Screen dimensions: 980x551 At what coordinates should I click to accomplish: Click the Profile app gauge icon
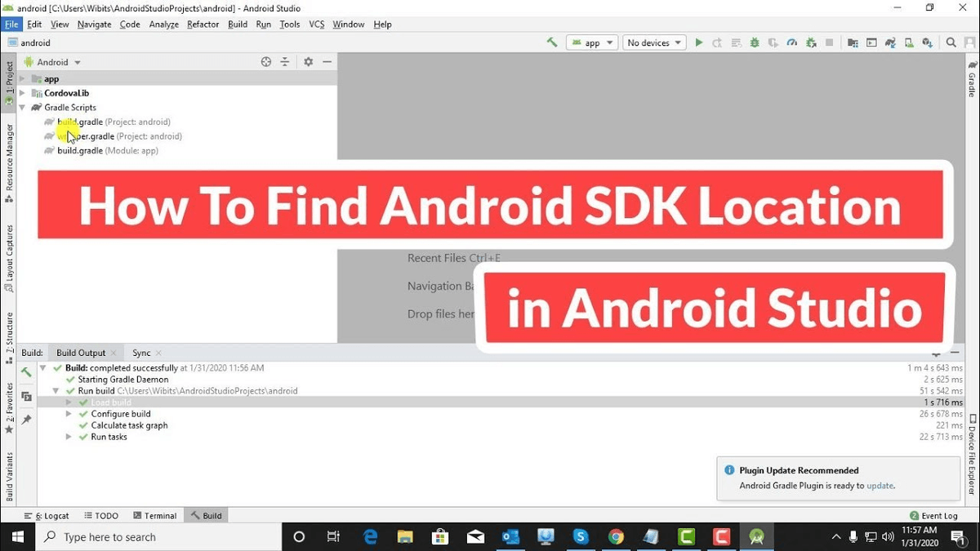[791, 42]
